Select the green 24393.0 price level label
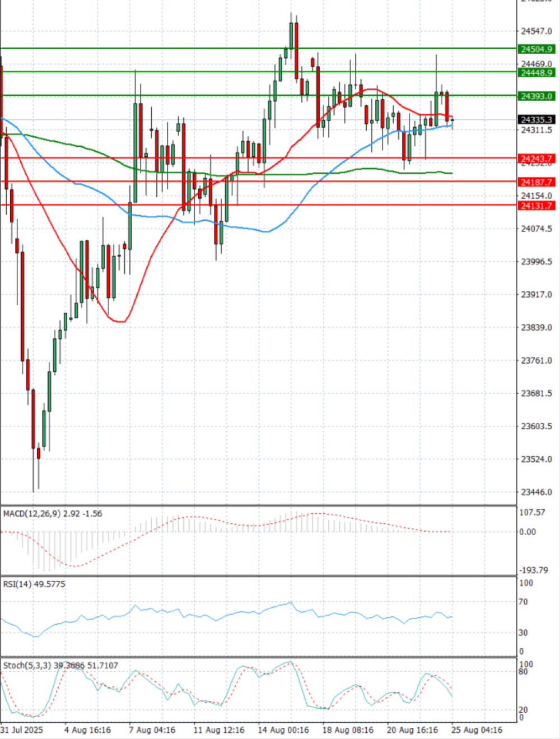The image size is (560, 739). click(536, 96)
